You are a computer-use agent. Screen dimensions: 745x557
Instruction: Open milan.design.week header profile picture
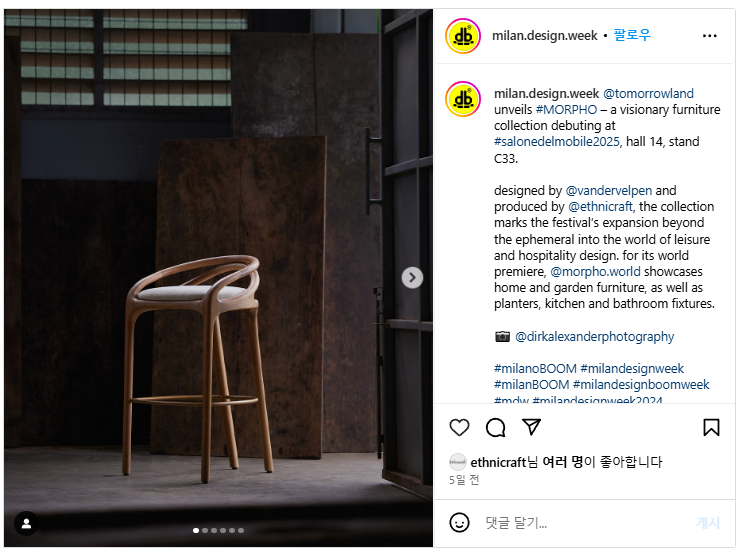463,36
